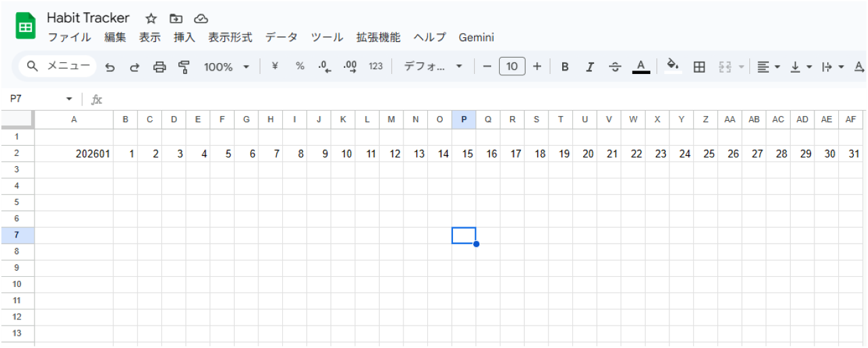Open the move-to-folder icon

point(176,19)
